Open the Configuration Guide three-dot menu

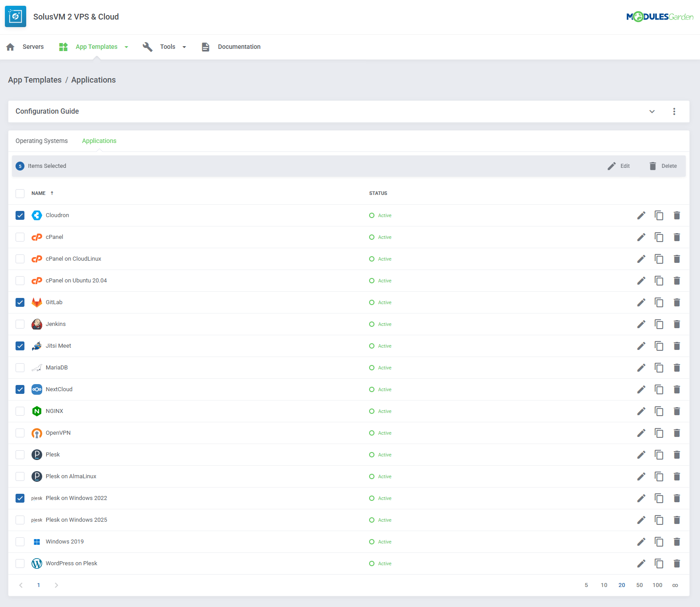[x=674, y=111]
